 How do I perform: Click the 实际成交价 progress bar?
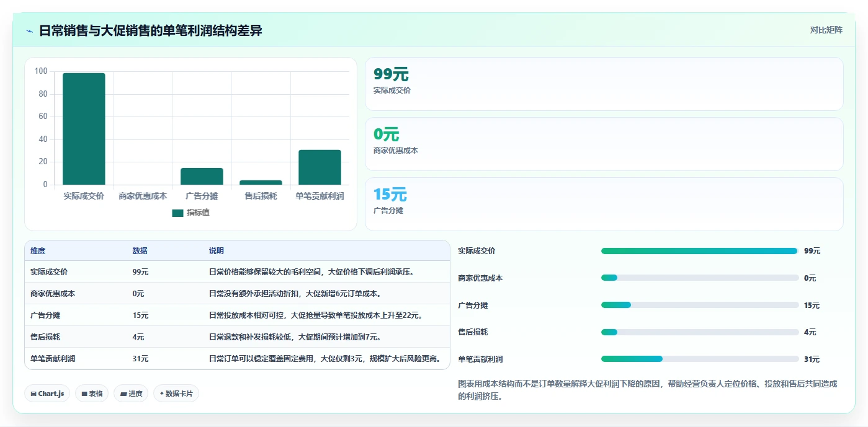click(700, 251)
